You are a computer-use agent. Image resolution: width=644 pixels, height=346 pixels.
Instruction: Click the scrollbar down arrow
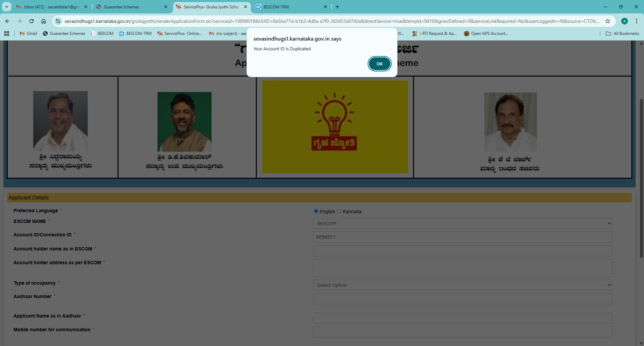pyautogui.click(x=641, y=343)
